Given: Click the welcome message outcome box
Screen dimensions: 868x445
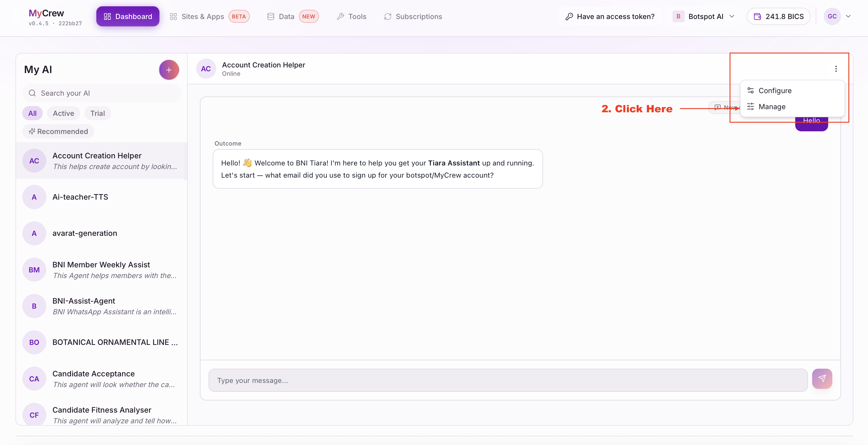Looking at the screenshot, I should [377, 169].
